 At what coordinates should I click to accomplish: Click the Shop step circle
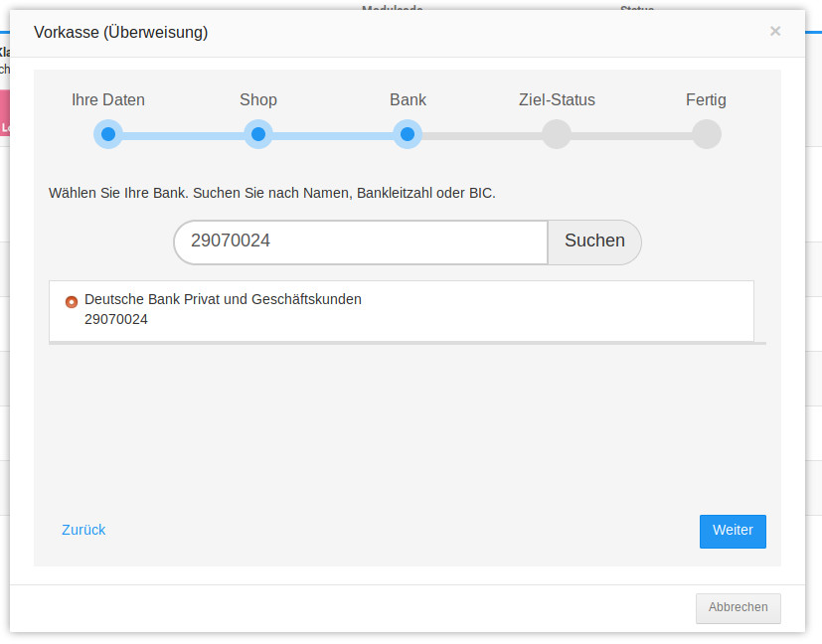[x=258, y=134]
